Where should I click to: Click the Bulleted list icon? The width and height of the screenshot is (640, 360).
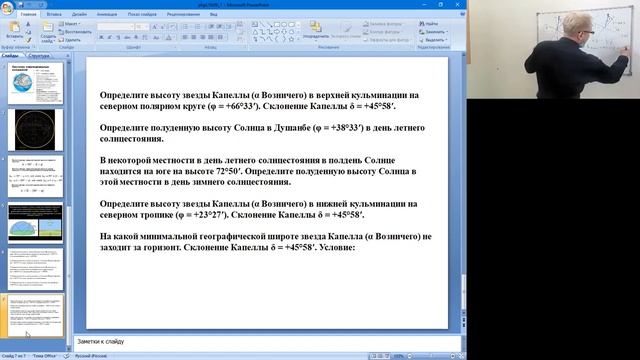tap(186, 27)
